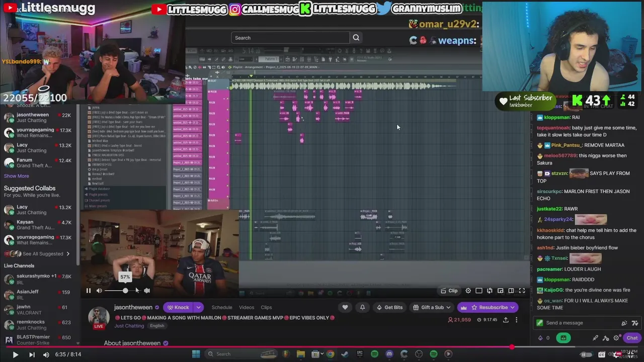
Task: Select Fanum channel in the sidebar
Action: [38, 163]
